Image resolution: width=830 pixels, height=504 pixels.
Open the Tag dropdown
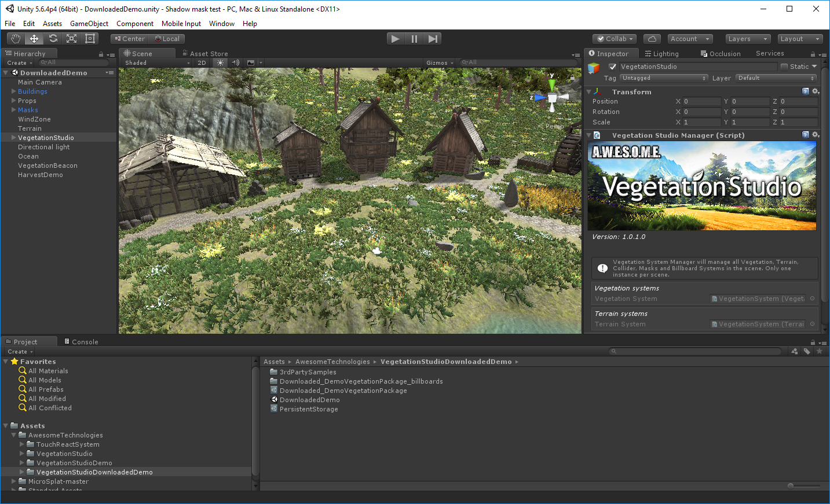(x=664, y=78)
